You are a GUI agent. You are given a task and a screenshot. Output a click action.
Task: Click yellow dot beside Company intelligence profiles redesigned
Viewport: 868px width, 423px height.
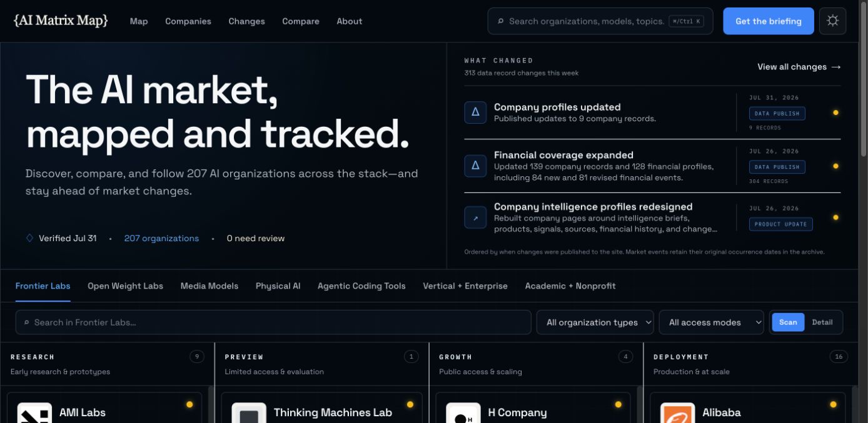point(835,217)
